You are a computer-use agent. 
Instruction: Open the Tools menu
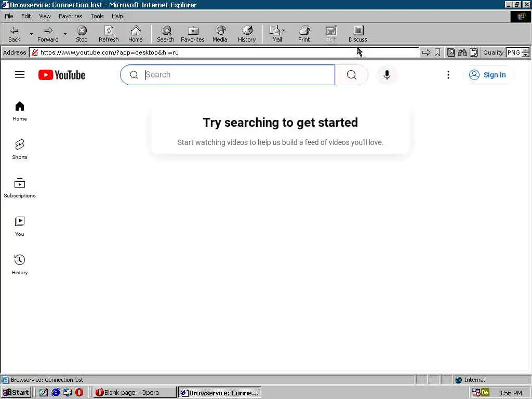[97, 16]
